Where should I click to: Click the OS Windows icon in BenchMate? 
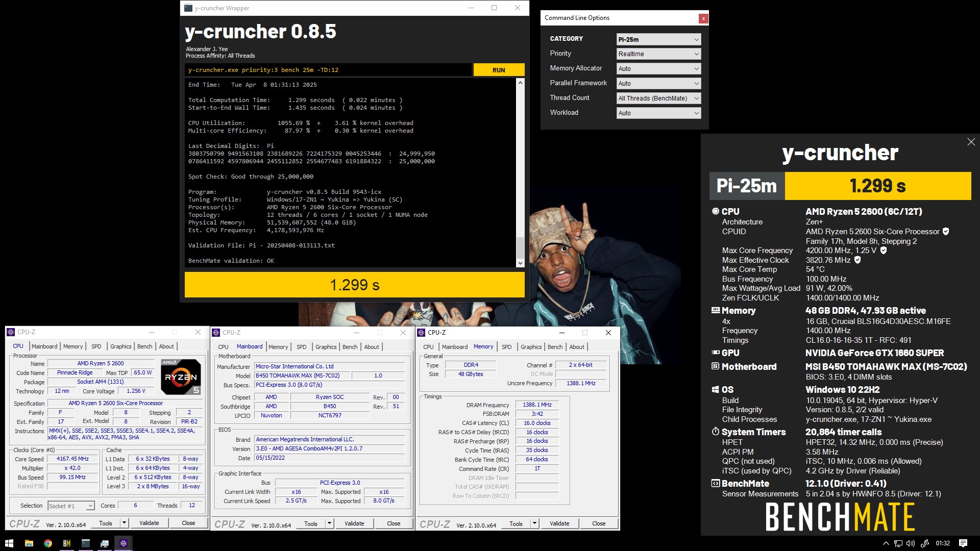coord(715,389)
